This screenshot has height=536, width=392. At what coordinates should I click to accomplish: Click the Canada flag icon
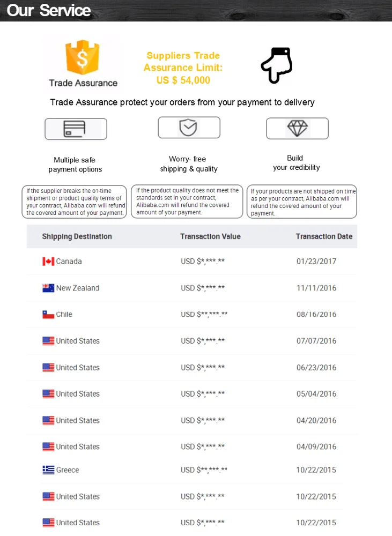click(x=48, y=262)
